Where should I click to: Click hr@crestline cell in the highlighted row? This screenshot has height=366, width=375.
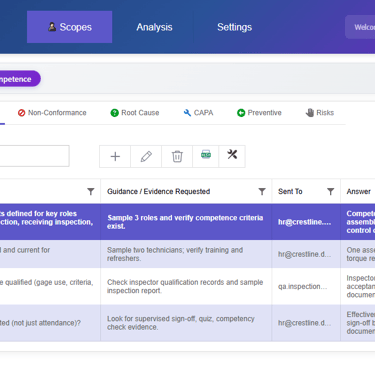(x=306, y=222)
